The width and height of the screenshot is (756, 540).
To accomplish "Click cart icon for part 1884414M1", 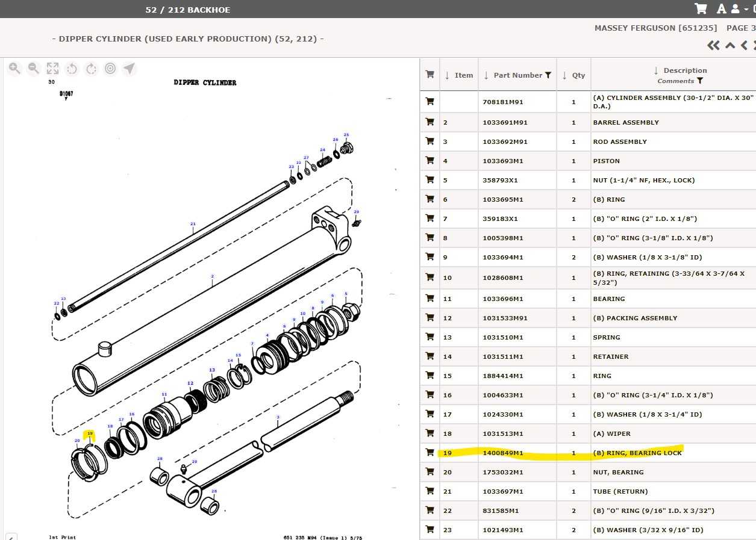I will point(430,376).
